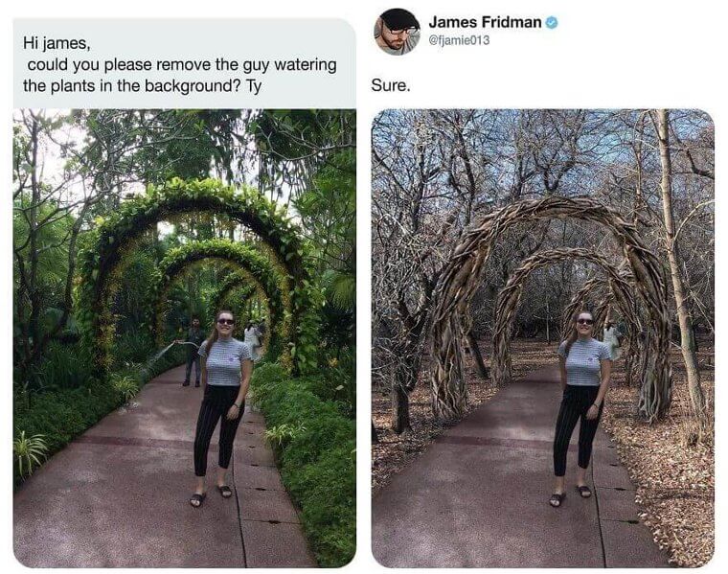The height and width of the screenshot is (574, 728).
Task: Select the "Sure." reply text
Action: point(391,85)
